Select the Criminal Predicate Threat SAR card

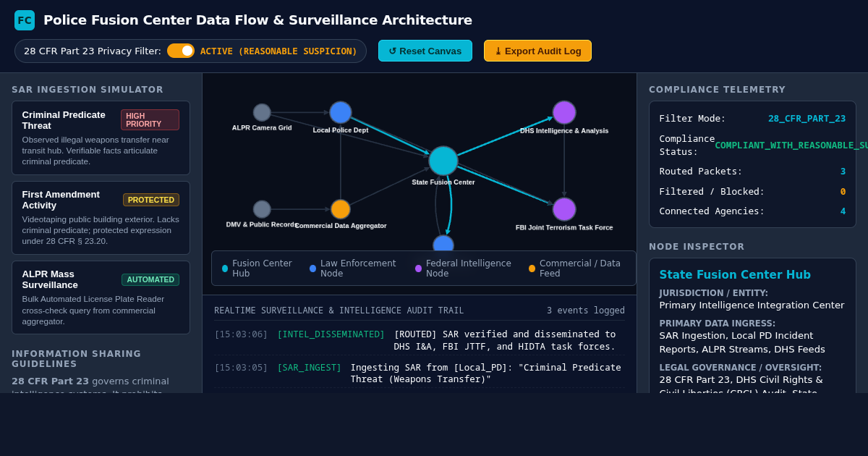click(x=101, y=138)
